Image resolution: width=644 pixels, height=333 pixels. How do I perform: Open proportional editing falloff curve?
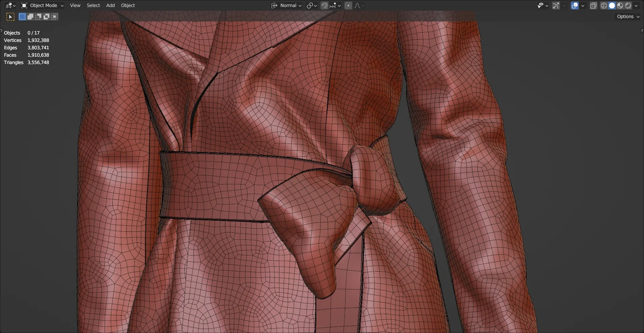359,5
